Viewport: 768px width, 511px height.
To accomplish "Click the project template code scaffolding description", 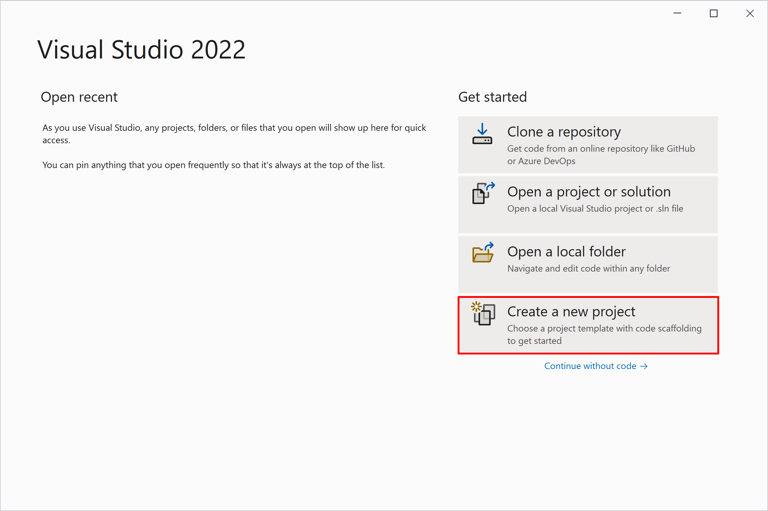I will tap(604, 334).
